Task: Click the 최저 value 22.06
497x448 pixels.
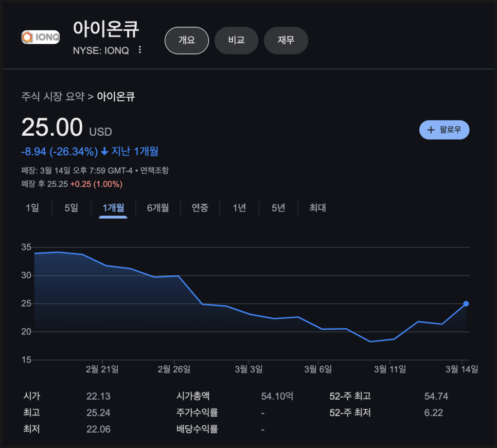Action: [x=98, y=429]
